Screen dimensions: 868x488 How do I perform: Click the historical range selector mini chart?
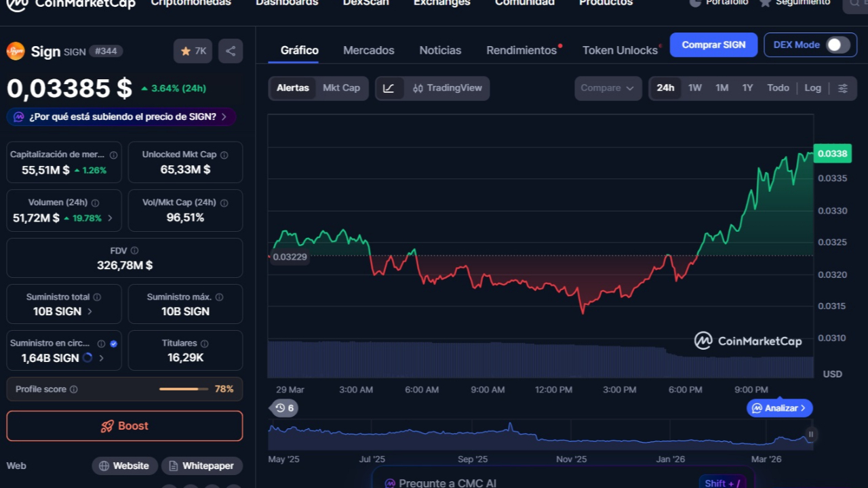tap(541, 434)
